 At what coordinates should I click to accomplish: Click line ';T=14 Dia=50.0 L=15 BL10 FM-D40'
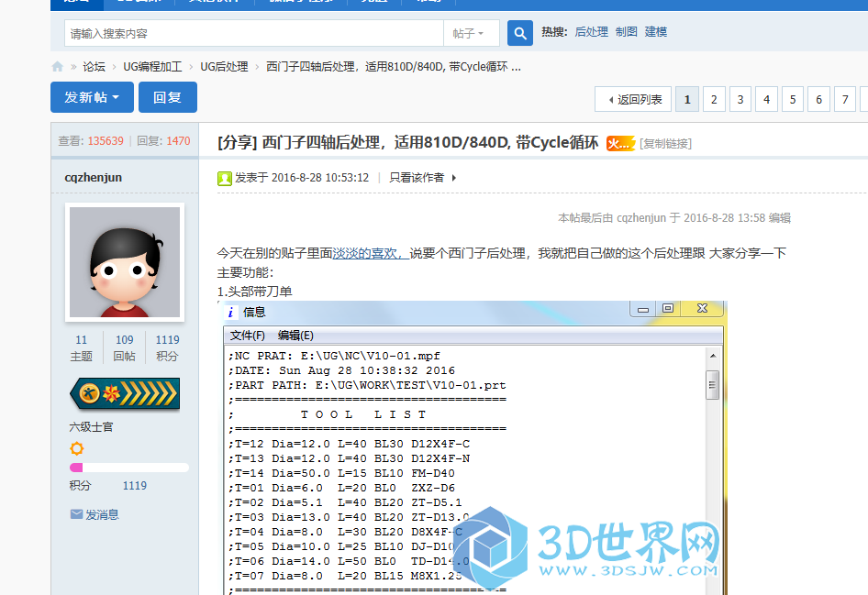(x=341, y=473)
